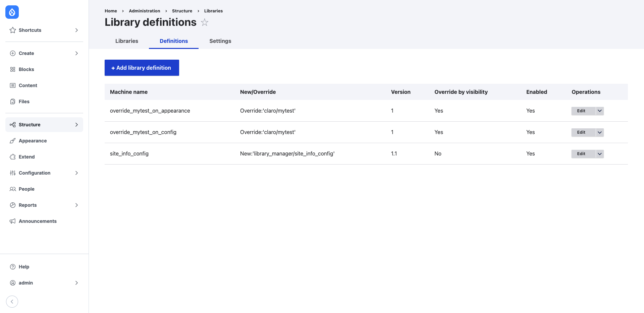Open the Extend modules page
644x313 pixels.
(x=26, y=157)
